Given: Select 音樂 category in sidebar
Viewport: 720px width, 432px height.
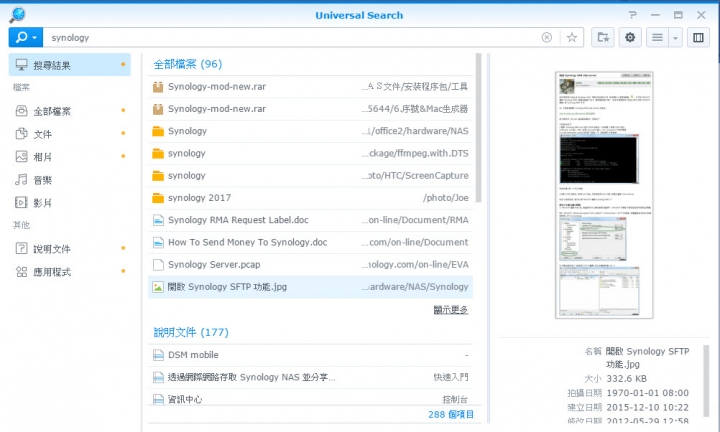Looking at the screenshot, I should (x=70, y=180).
